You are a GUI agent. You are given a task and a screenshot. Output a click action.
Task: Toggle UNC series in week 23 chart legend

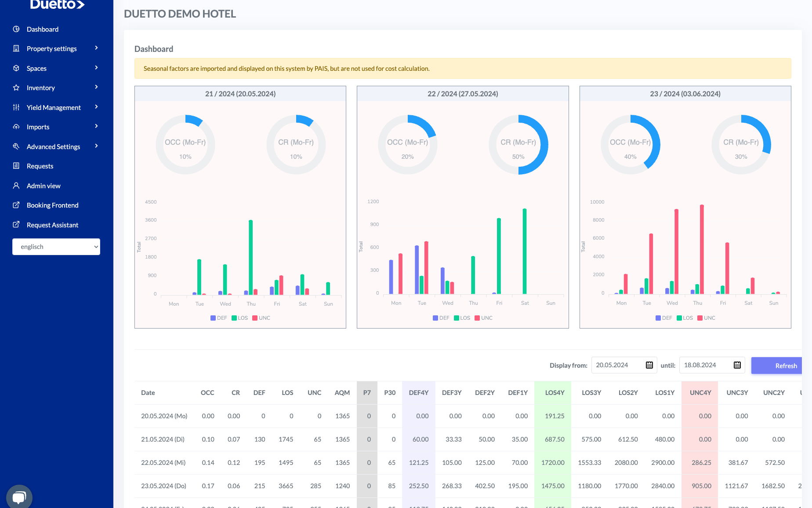pyautogui.click(x=706, y=318)
